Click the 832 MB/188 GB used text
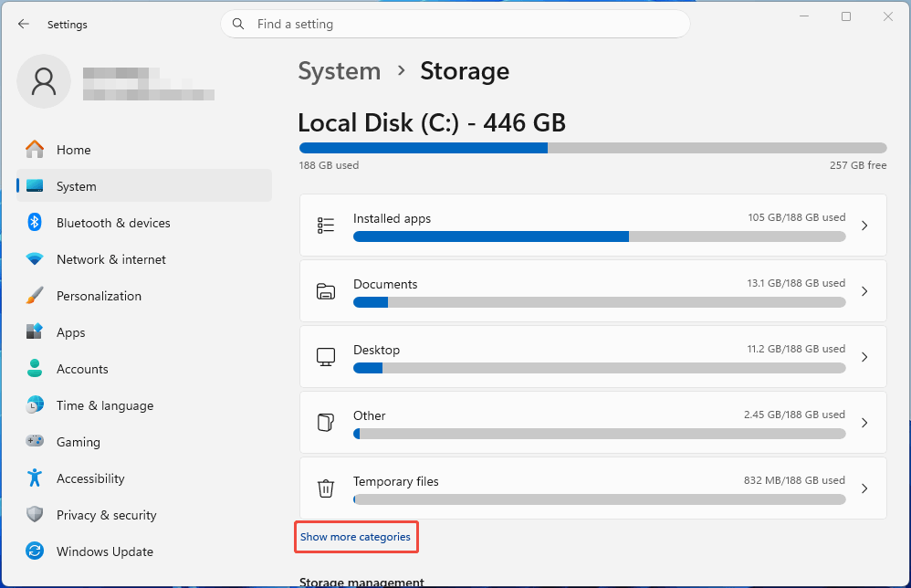The width and height of the screenshot is (911, 588). tap(794, 480)
